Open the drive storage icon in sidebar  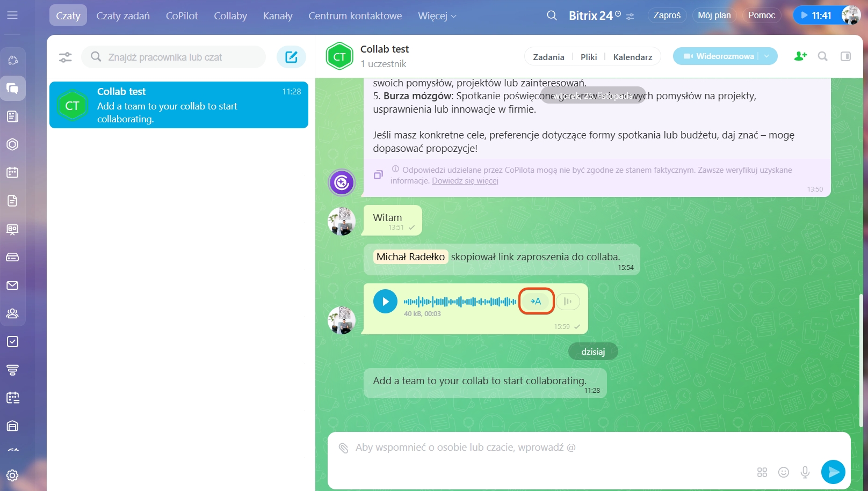[12, 257]
